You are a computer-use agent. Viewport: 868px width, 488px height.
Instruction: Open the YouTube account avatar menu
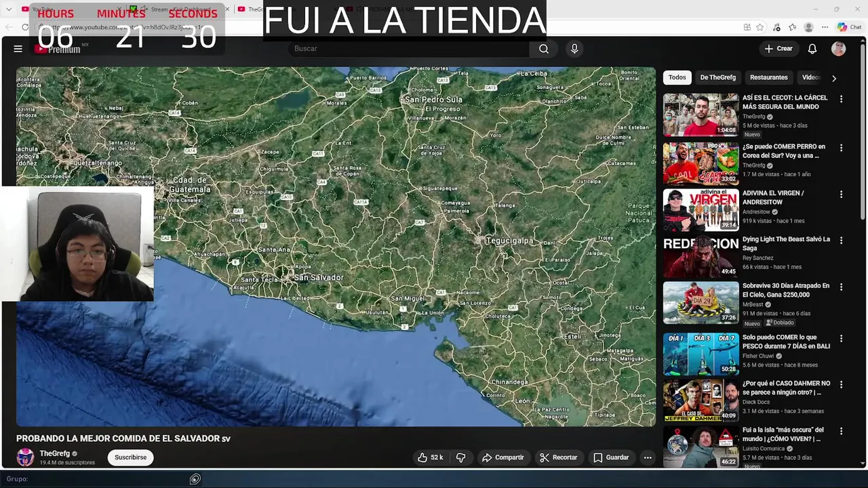tap(839, 49)
